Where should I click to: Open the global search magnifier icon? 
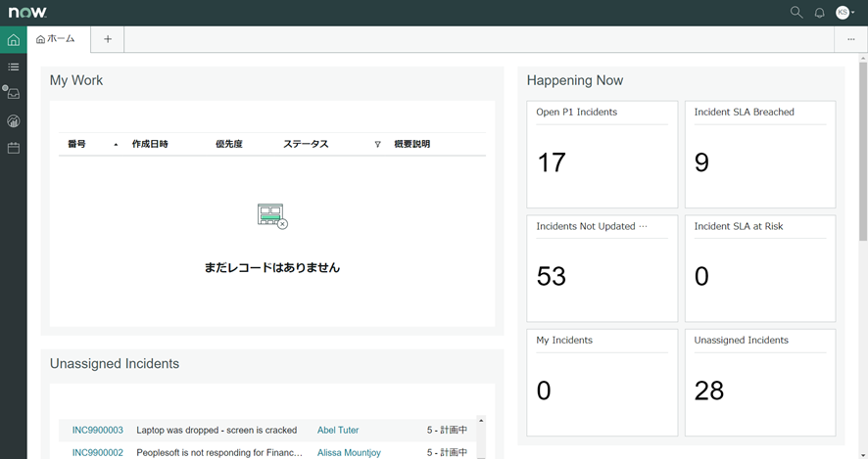pos(796,12)
